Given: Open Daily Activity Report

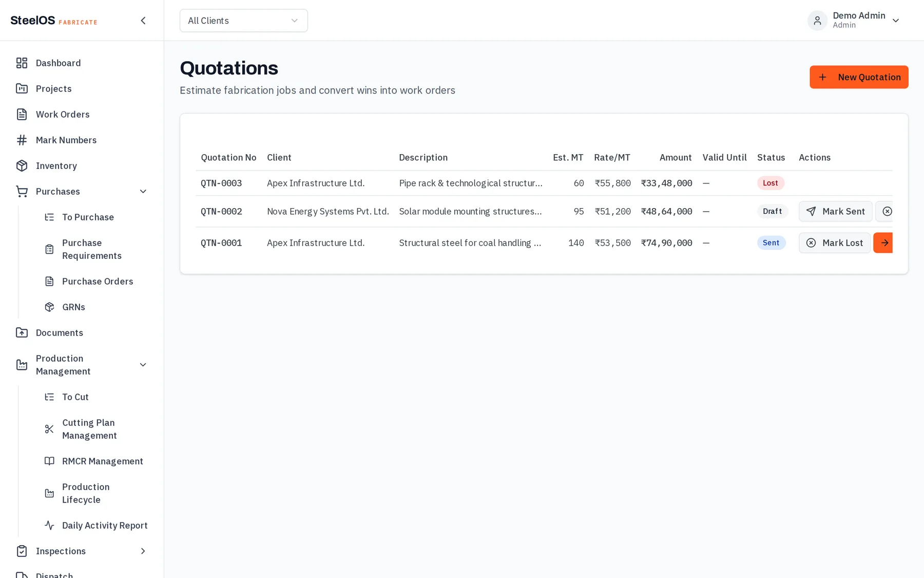Looking at the screenshot, I should pyautogui.click(x=98, y=525).
